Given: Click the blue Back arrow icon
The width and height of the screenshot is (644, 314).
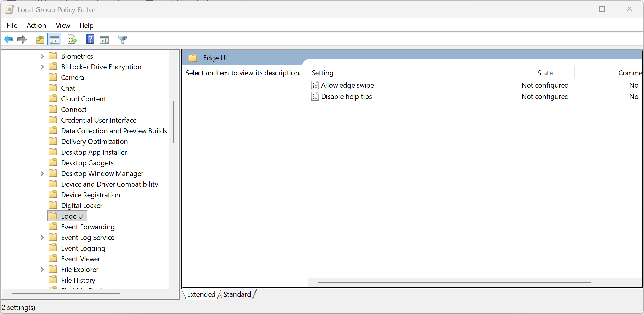Looking at the screenshot, I should click(x=8, y=39).
